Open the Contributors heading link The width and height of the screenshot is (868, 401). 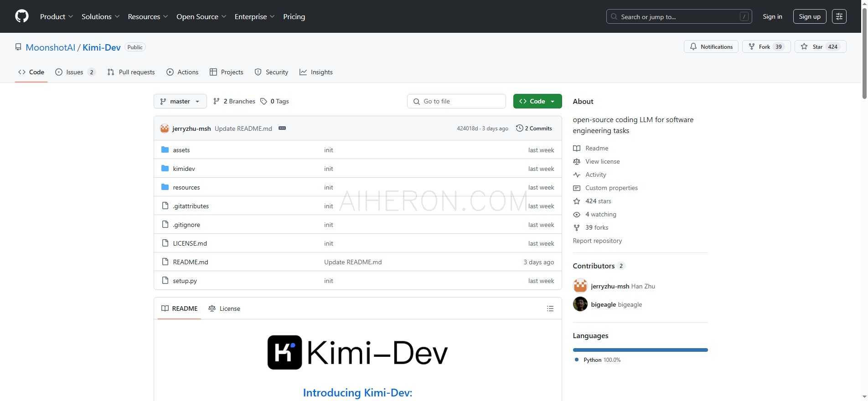[599, 266]
